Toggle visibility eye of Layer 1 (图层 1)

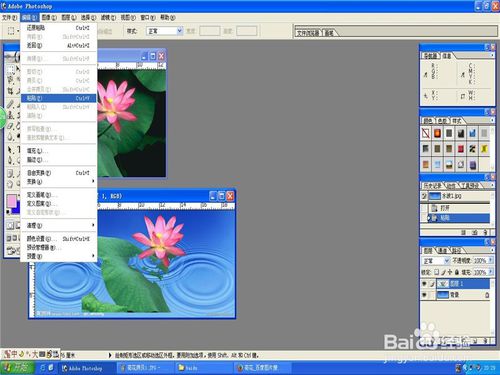tap(424, 284)
